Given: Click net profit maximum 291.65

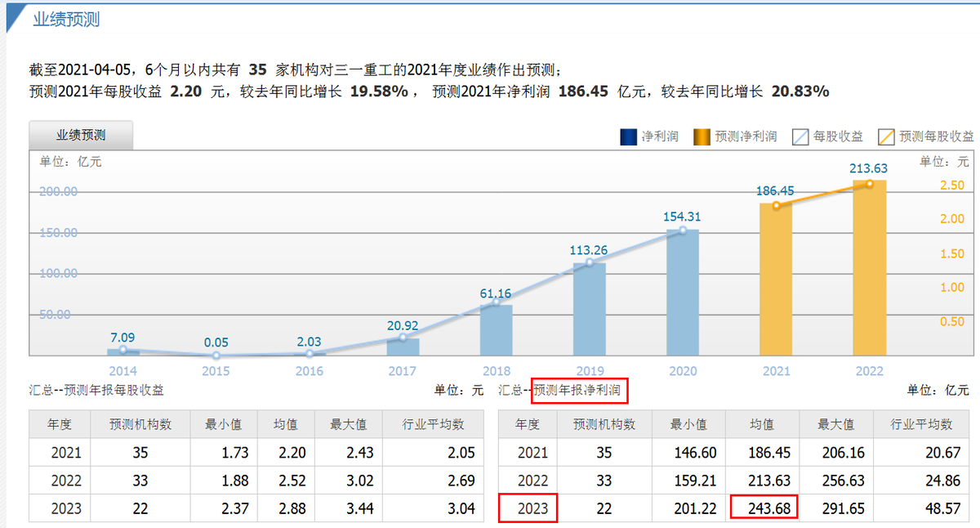Looking at the screenshot, I should [x=843, y=508].
